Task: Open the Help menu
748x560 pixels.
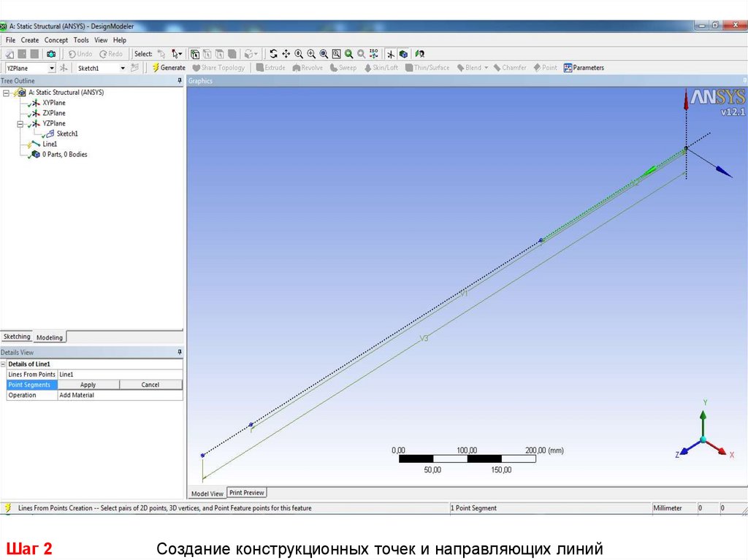Action: point(119,40)
